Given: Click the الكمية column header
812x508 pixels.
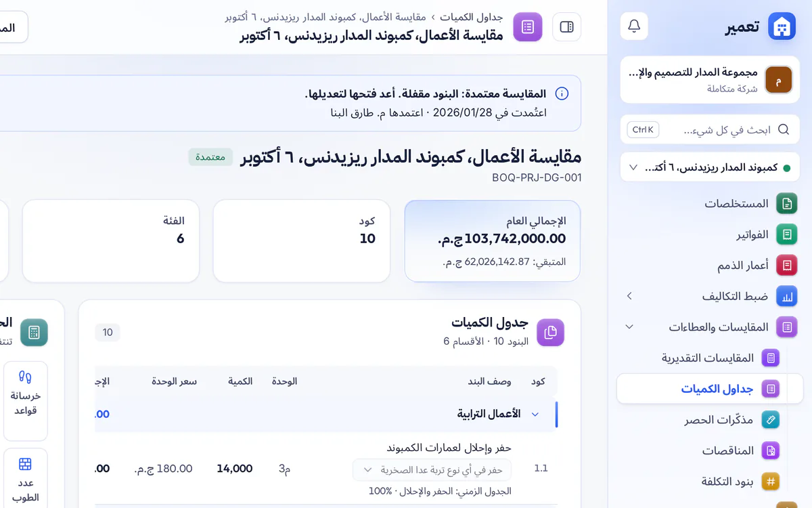Looking at the screenshot, I should click(240, 381).
